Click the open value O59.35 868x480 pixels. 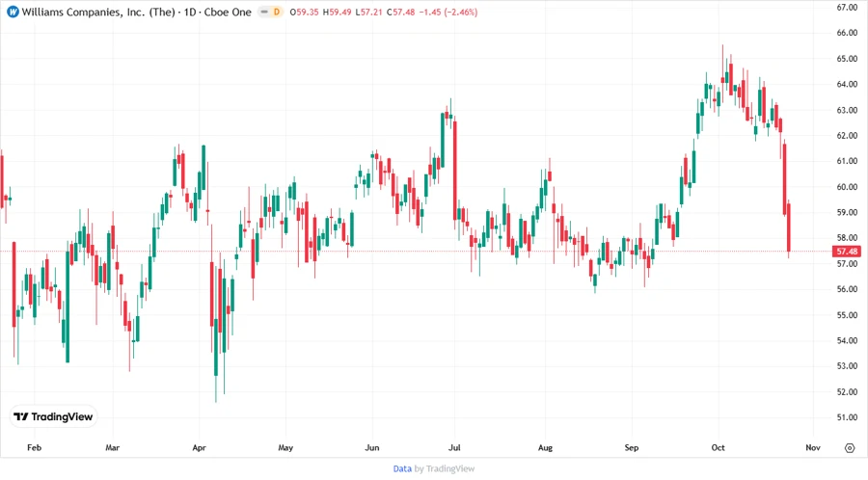[304, 12]
